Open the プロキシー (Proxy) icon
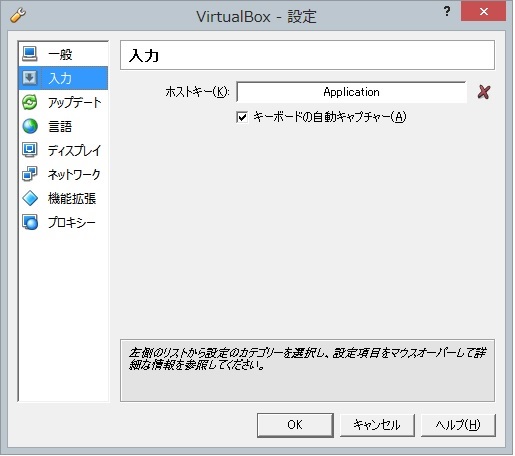The height and width of the screenshot is (456, 515). pyautogui.click(x=30, y=222)
